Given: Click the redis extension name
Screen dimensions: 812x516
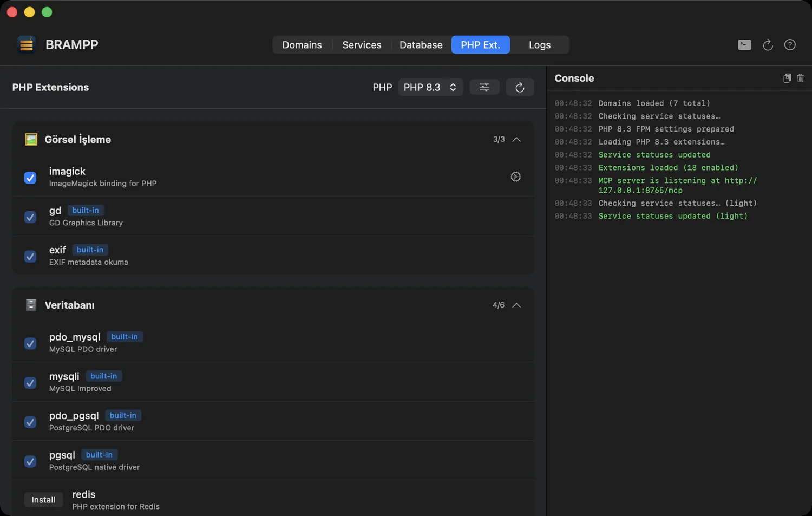Looking at the screenshot, I should (x=84, y=494).
